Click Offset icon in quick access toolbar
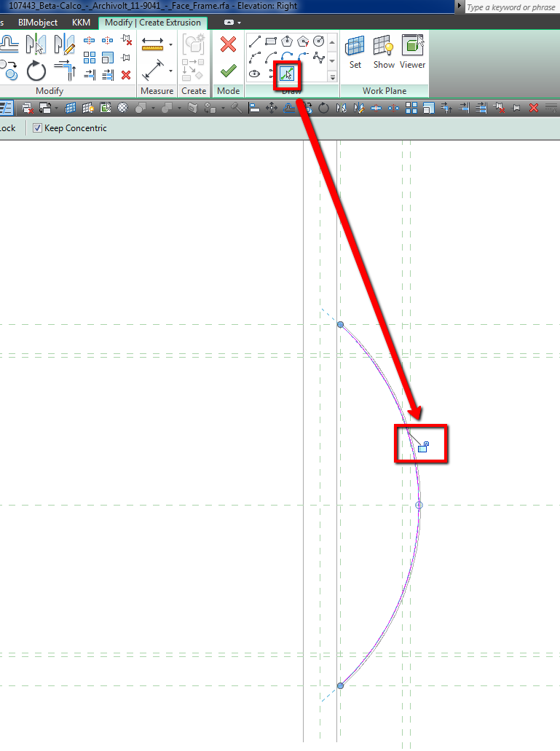Image resolution: width=560 pixels, height=751 pixels. 289,109
